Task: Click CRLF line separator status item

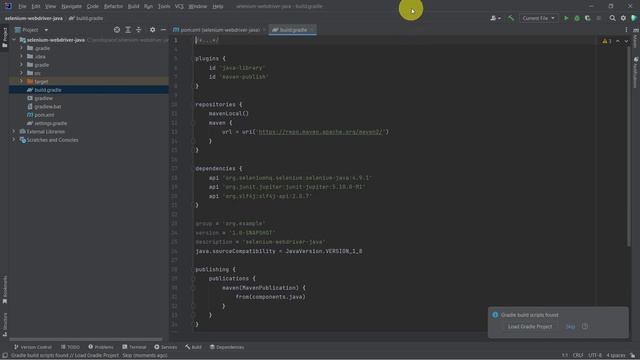Action: [578, 356]
